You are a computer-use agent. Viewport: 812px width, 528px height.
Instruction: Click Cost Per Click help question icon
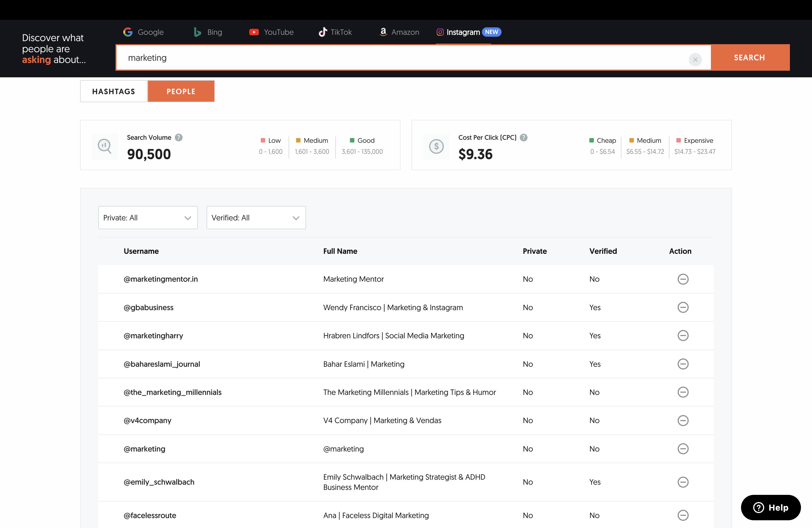click(523, 138)
